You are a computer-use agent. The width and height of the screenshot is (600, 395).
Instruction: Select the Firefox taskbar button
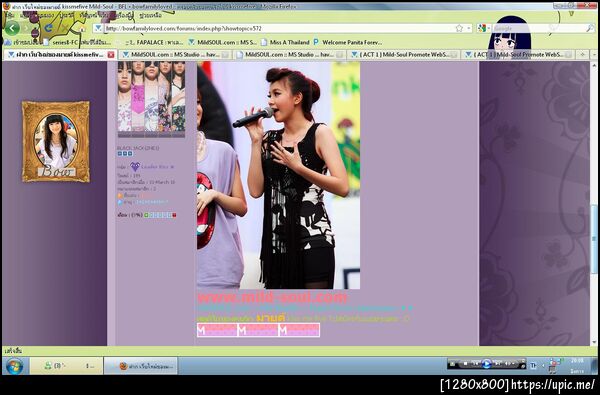[x=140, y=366]
